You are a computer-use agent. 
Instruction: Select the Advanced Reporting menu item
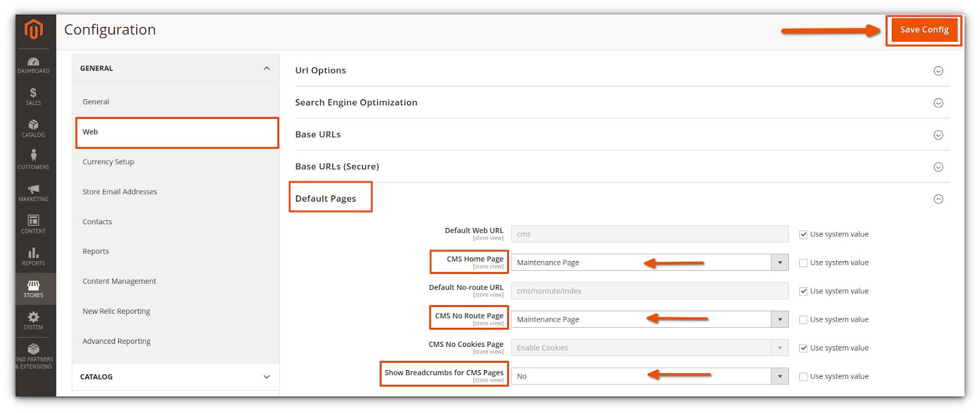[x=116, y=341]
